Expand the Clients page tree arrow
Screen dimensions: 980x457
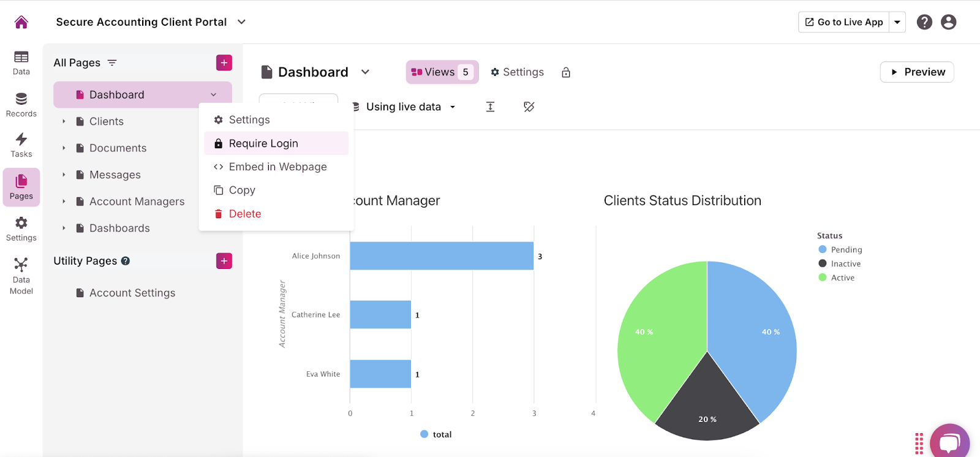(64, 121)
